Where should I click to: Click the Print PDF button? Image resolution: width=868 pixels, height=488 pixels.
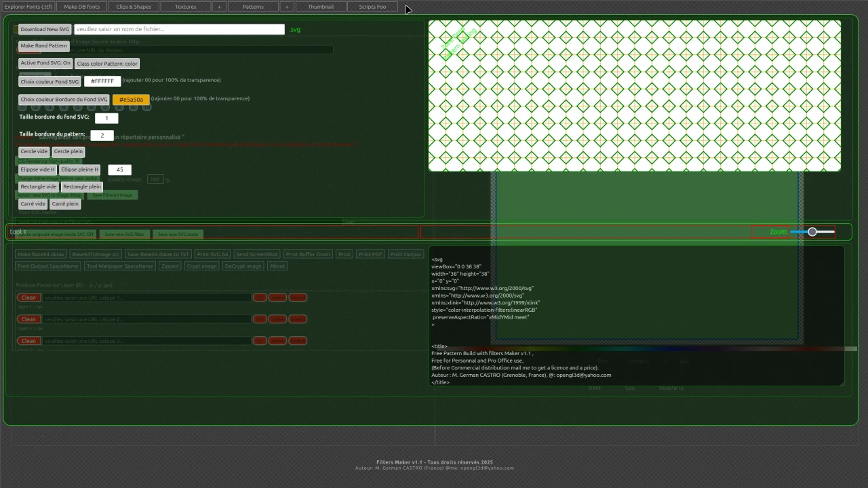(x=370, y=254)
